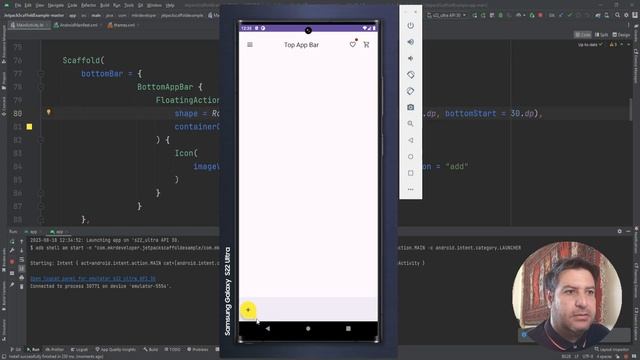640x360 pixels.
Task: Toggle soft-wrap in Run console
Action: [x=22, y=259]
